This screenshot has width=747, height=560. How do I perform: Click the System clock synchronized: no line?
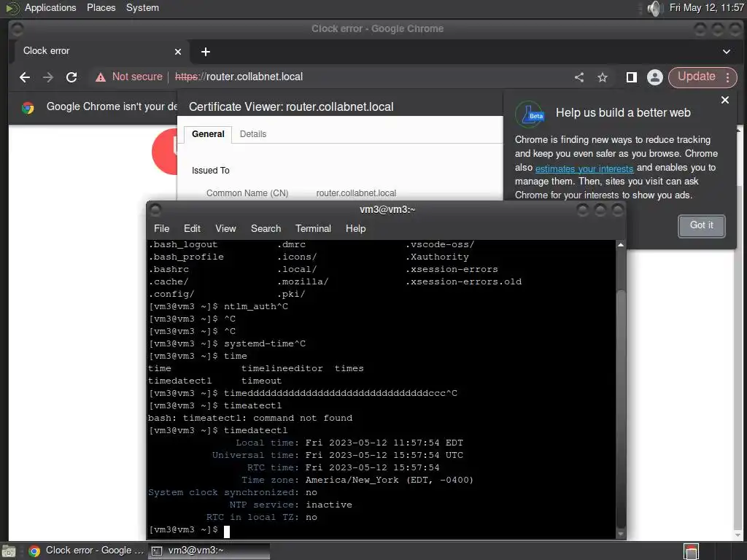click(x=233, y=492)
